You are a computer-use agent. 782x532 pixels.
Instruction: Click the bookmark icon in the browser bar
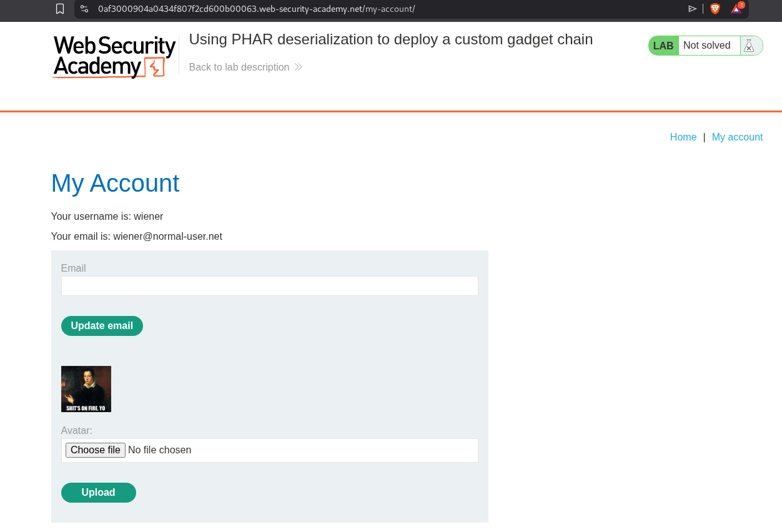click(x=60, y=9)
